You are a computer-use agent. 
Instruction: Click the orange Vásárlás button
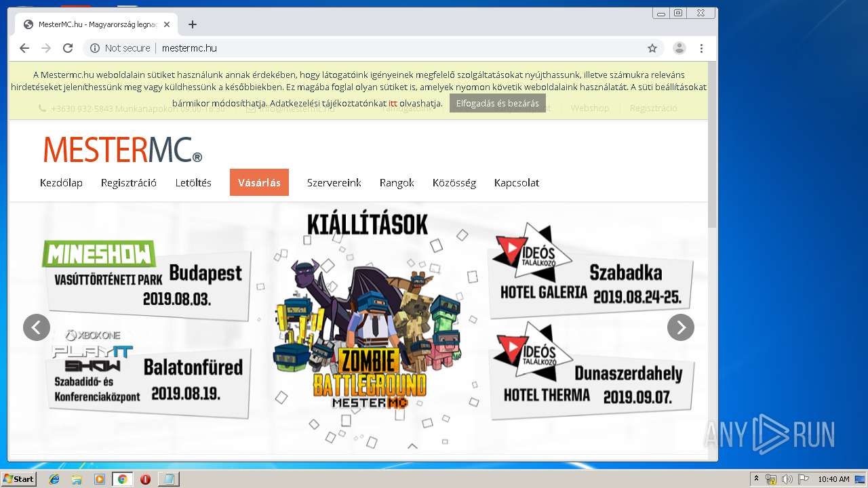259,182
